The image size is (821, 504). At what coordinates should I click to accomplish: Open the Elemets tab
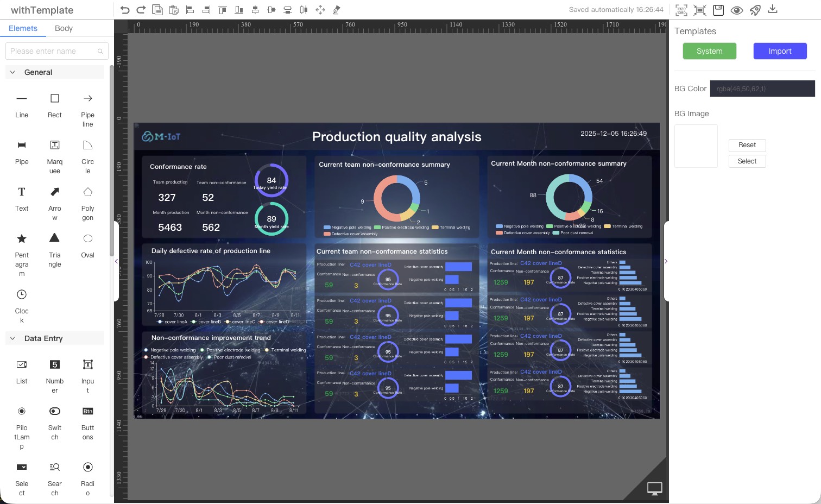(x=23, y=28)
